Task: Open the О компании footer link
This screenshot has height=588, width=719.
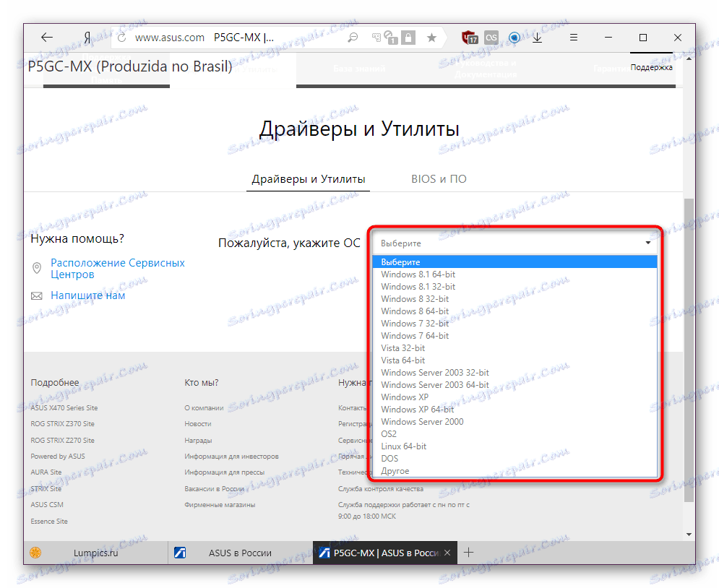Action: pos(204,408)
